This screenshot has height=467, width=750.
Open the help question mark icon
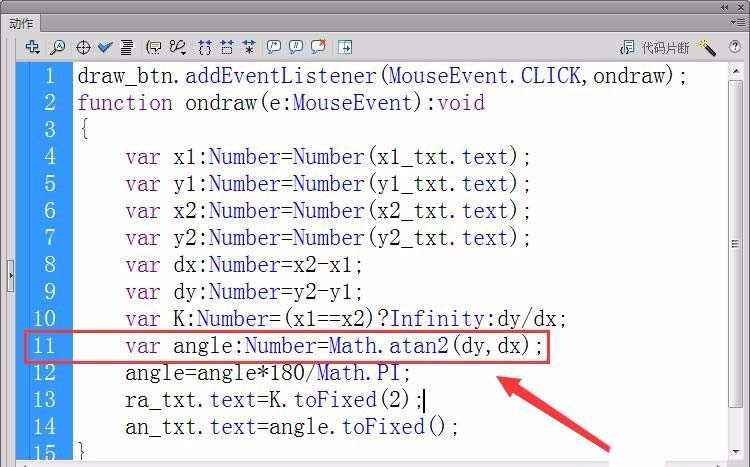click(x=735, y=46)
